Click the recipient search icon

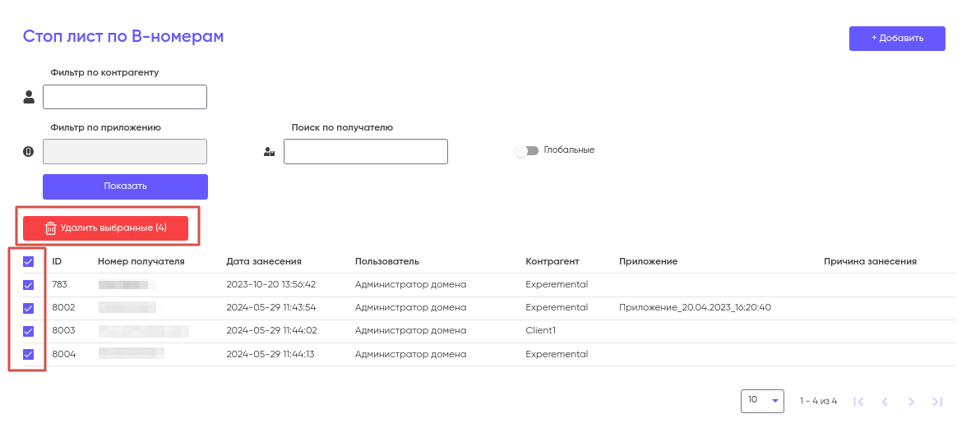click(269, 152)
